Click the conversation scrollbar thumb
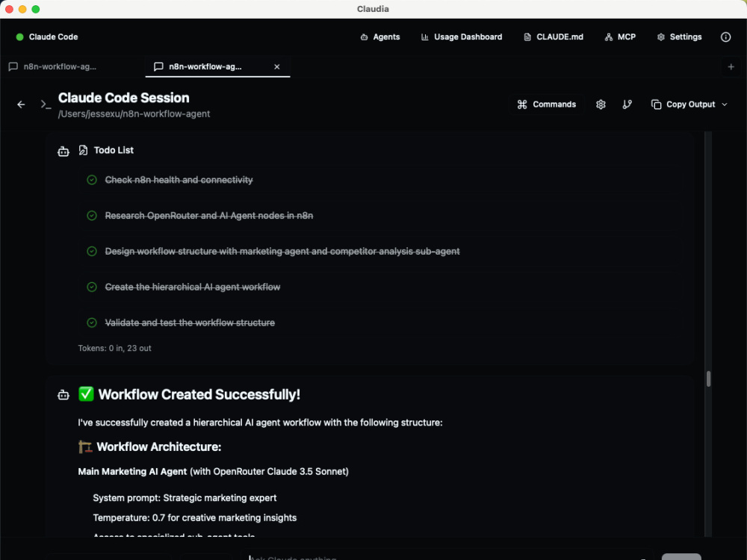This screenshot has height=560, width=747. pyautogui.click(x=708, y=379)
